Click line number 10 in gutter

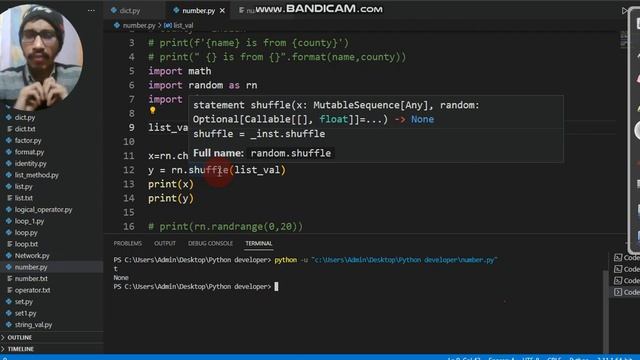(x=129, y=142)
